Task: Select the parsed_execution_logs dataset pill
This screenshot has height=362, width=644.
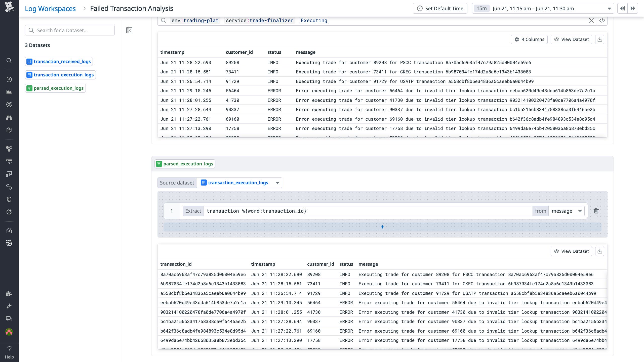Action: click(x=55, y=88)
